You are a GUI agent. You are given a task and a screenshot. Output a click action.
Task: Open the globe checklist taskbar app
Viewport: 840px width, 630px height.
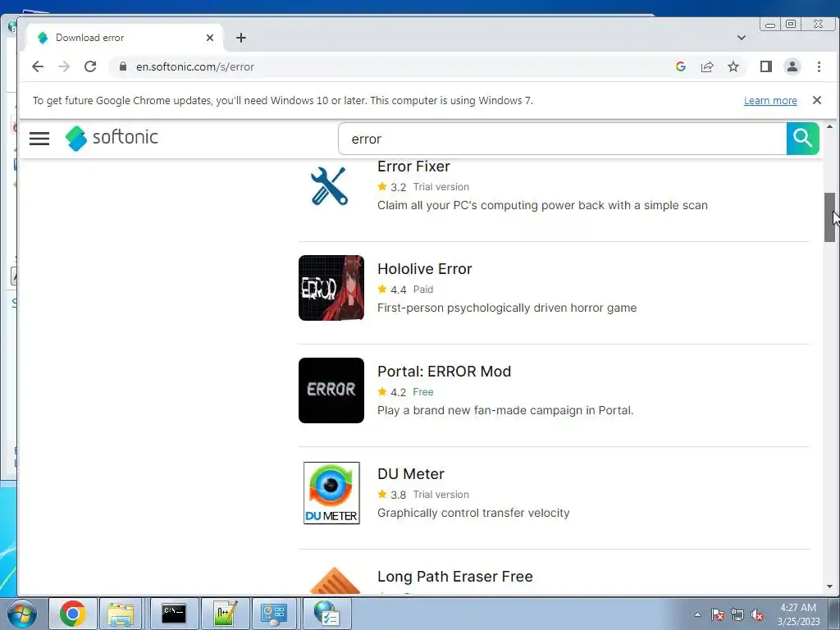[326, 614]
